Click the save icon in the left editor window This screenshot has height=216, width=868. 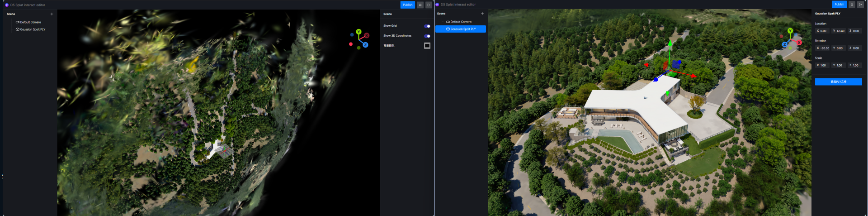tap(420, 5)
